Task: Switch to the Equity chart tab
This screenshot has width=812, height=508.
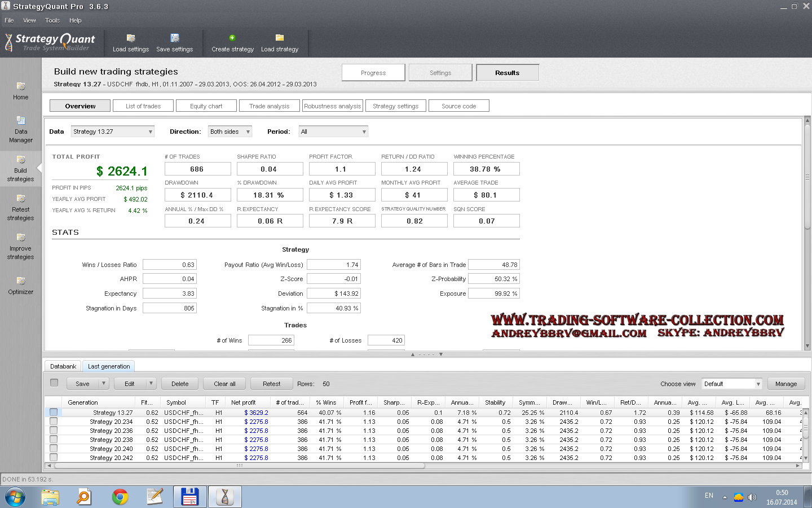Action: coord(206,106)
